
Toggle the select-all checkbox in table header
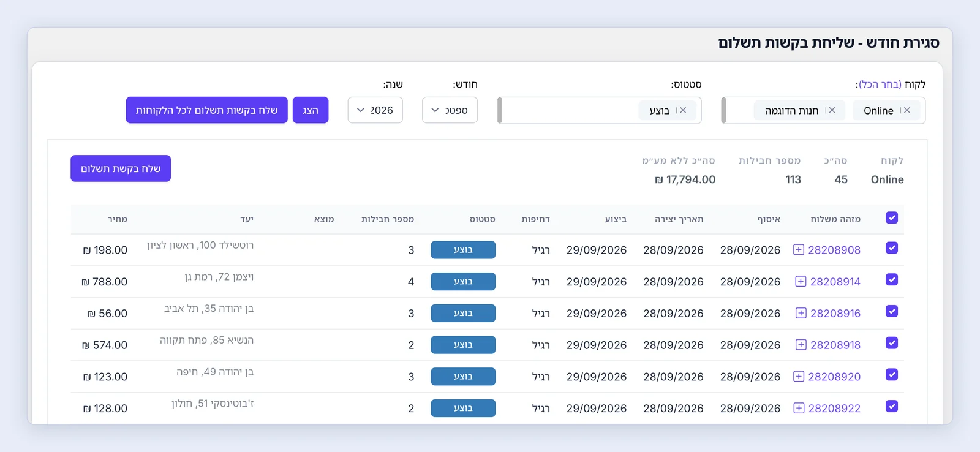point(892,218)
